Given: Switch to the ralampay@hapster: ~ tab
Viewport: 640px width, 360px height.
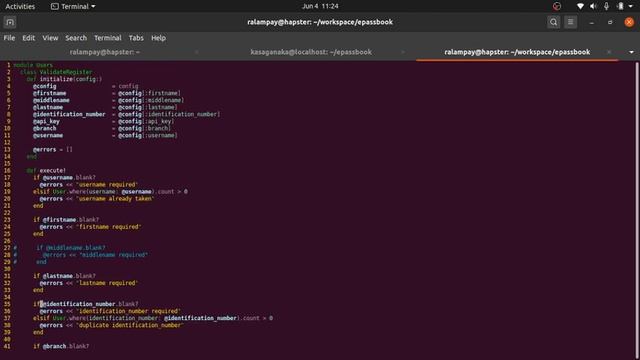Looking at the screenshot, I should 104,52.
